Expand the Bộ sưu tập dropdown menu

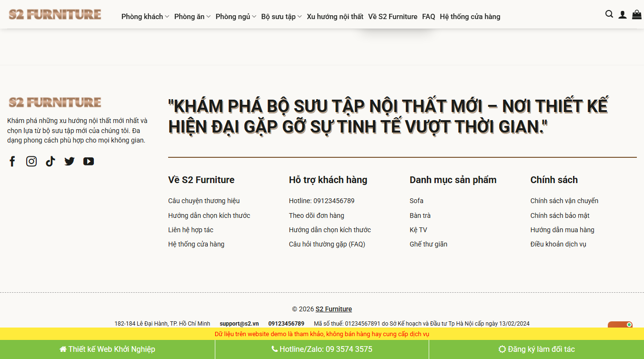282,16
